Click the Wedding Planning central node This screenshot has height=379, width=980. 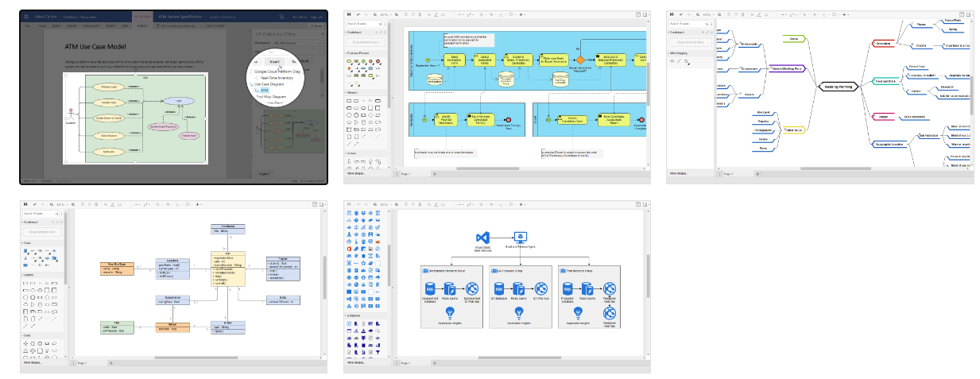pyautogui.click(x=840, y=86)
